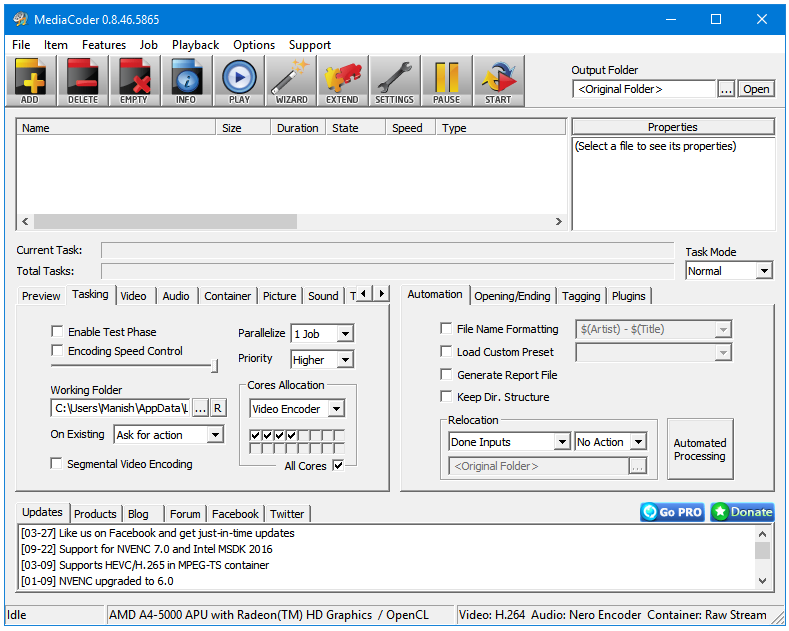
Task: Click the Output Folder text field
Action: (x=644, y=89)
